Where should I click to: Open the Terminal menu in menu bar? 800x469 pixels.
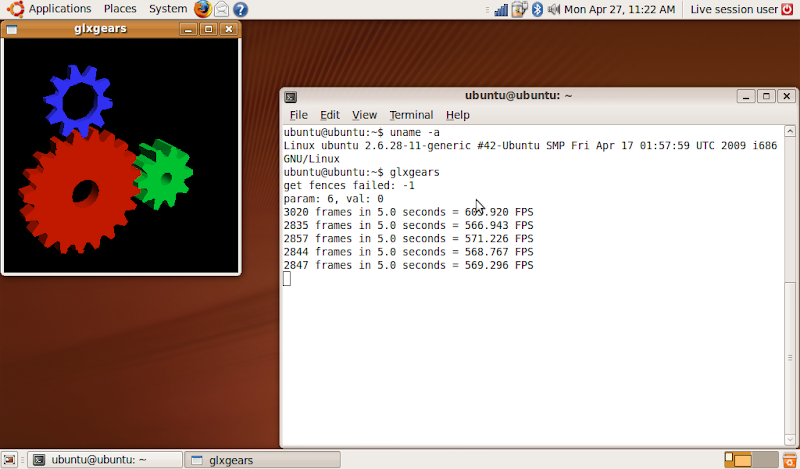[x=411, y=115]
